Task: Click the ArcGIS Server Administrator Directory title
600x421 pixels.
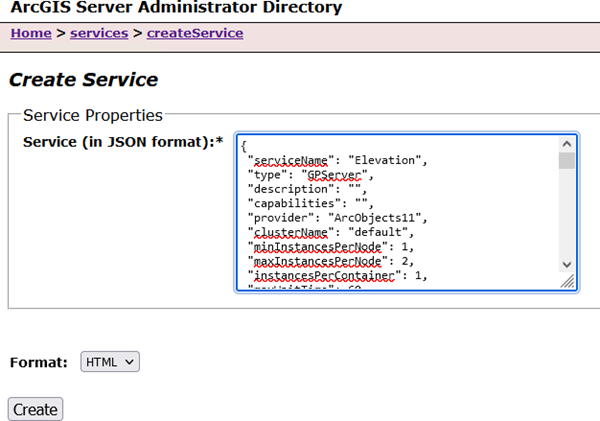Action: [176, 7]
